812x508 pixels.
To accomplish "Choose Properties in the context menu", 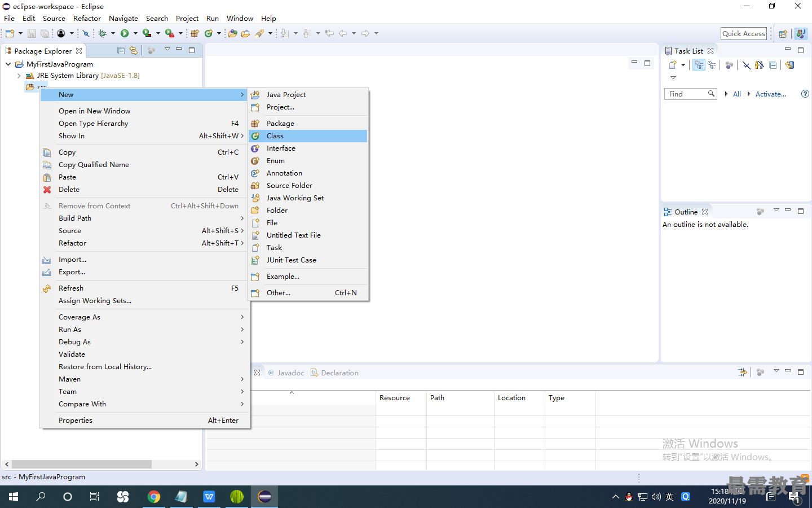I will (144, 421).
